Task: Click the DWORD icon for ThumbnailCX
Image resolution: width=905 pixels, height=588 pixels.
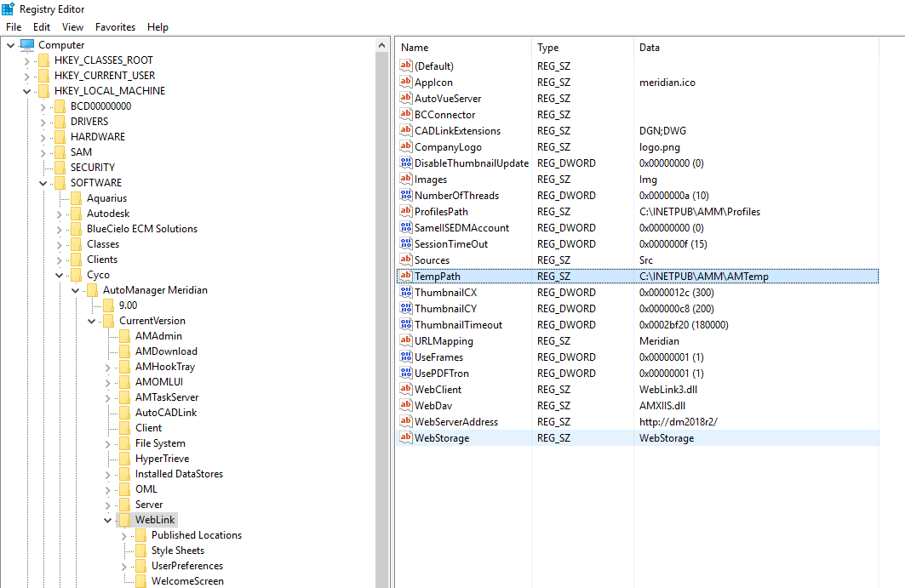Action: 406,292
